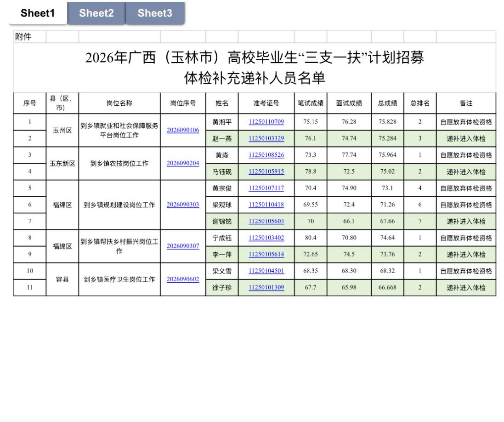The width and height of the screenshot is (504, 422).
Task: Select total score cell 67.66
Action: [388, 221]
